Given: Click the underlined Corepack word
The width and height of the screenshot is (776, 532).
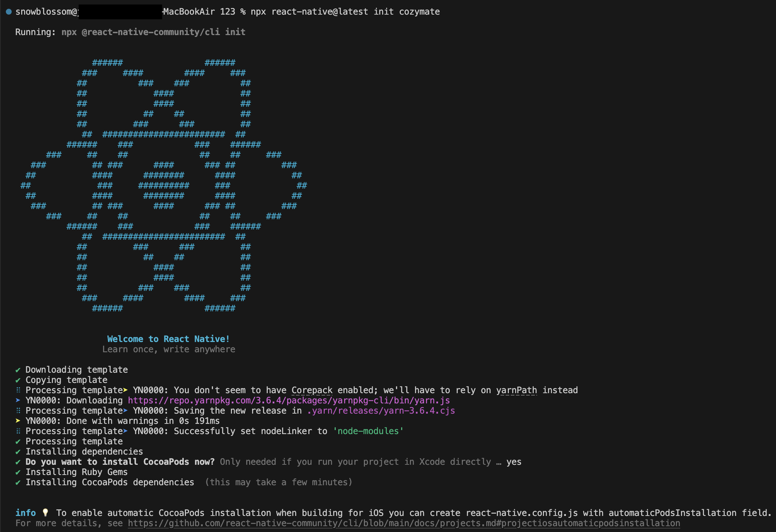Looking at the screenshot, I should (x=312, y=390).
